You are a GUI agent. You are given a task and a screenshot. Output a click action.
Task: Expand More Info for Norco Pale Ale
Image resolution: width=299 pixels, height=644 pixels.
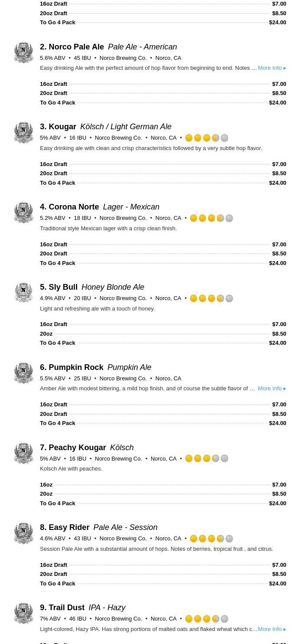(x=272, y=68)
